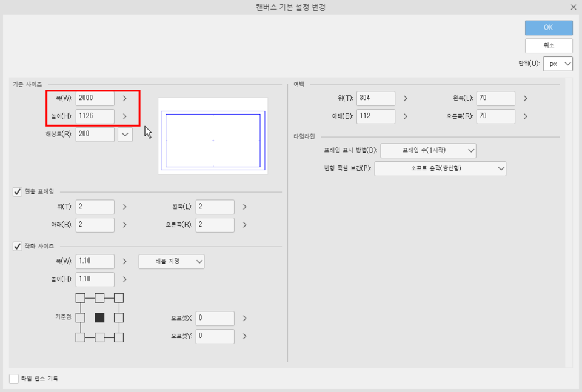Image resolution: width=582 pixels, height=392 pixels.
Task: Expand arrow beside 여백 왼쪽(L)
Action: click(526, 98)
